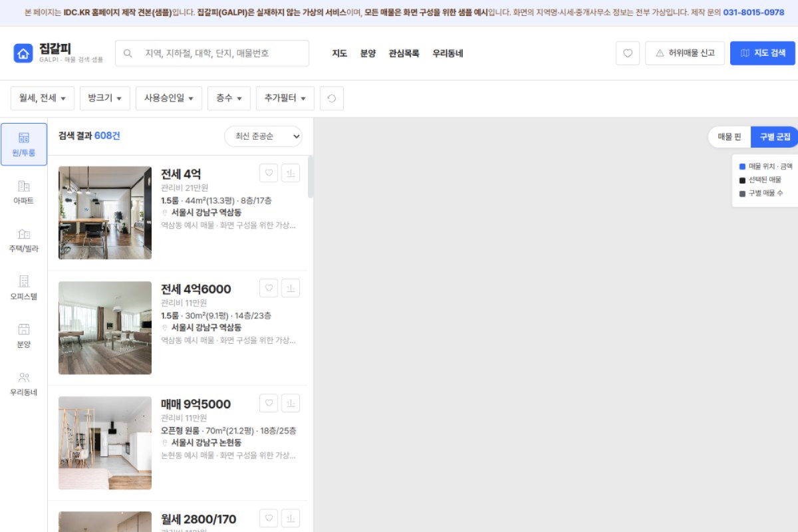Screen dimensions: 798x532
Task: Open compare chart for 월세 2800/170 listing
Action: coord(291,518)
